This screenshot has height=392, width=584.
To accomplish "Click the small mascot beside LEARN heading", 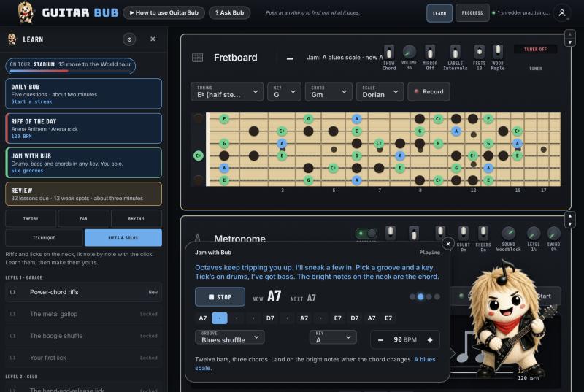I will tap(12, 39).
